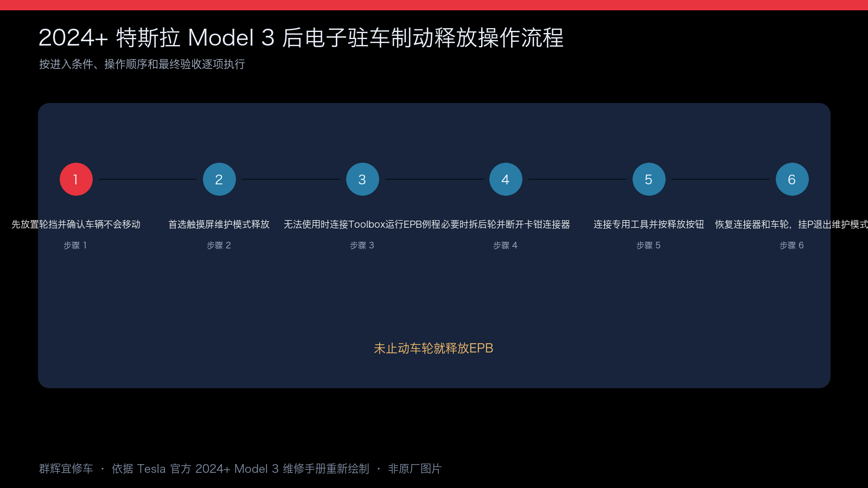Click the text "先放置轮挡并确认车辆不会移动"
The height and width of the screenshot is (488, 868).
coord(76,224)
